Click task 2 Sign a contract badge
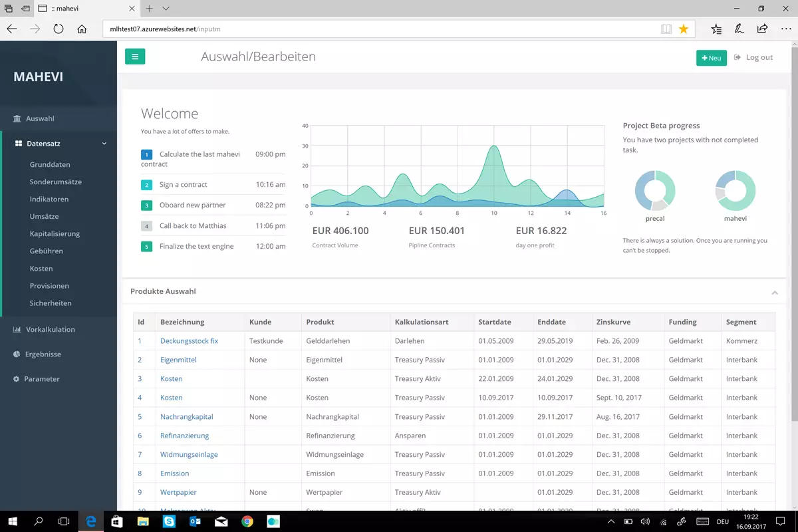This screenshot has height=532, width=798. pos(147,185)
